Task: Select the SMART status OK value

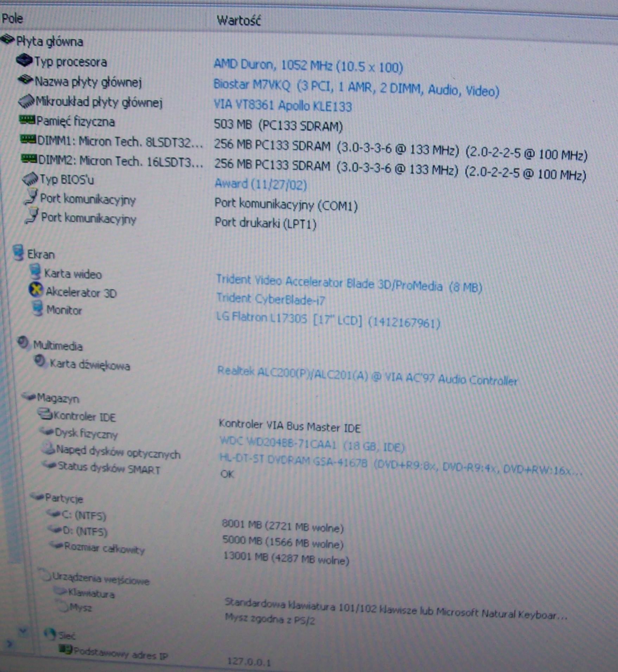Action: [x=227, y=474]
